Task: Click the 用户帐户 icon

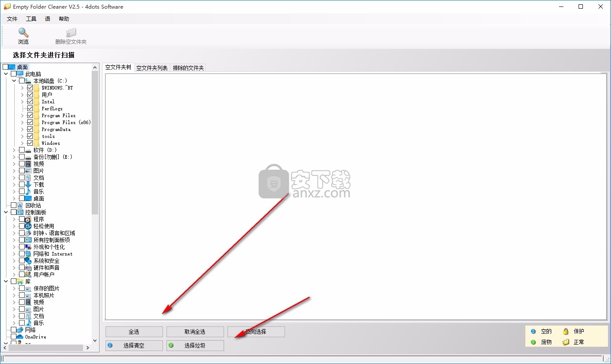Action: point(28,275)
